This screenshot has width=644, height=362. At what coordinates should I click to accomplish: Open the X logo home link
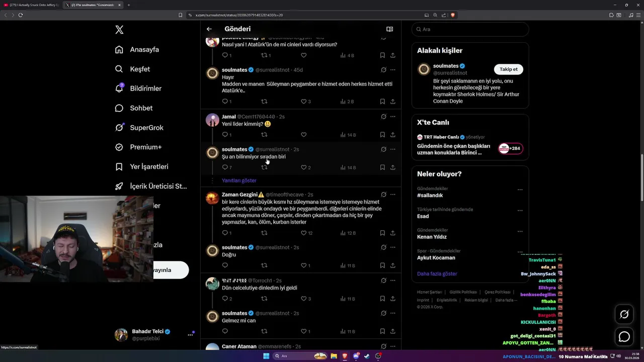tap(119, 30)
